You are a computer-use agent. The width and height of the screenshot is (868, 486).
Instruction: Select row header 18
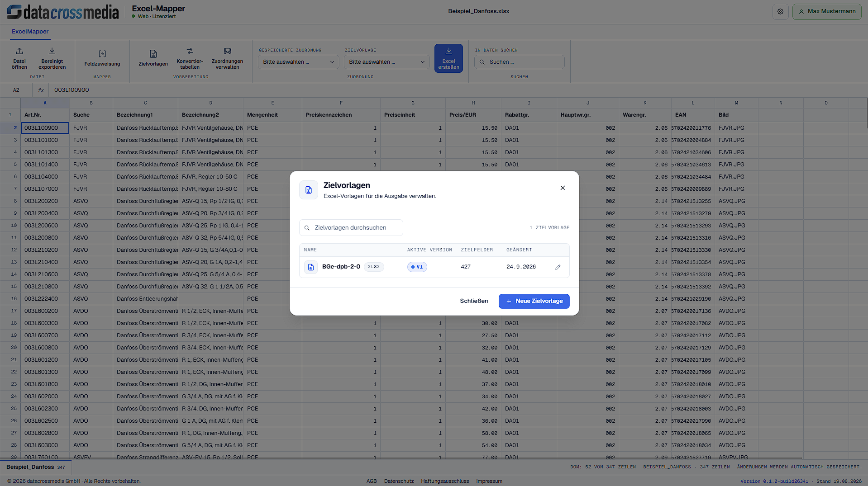coord(10,323)
